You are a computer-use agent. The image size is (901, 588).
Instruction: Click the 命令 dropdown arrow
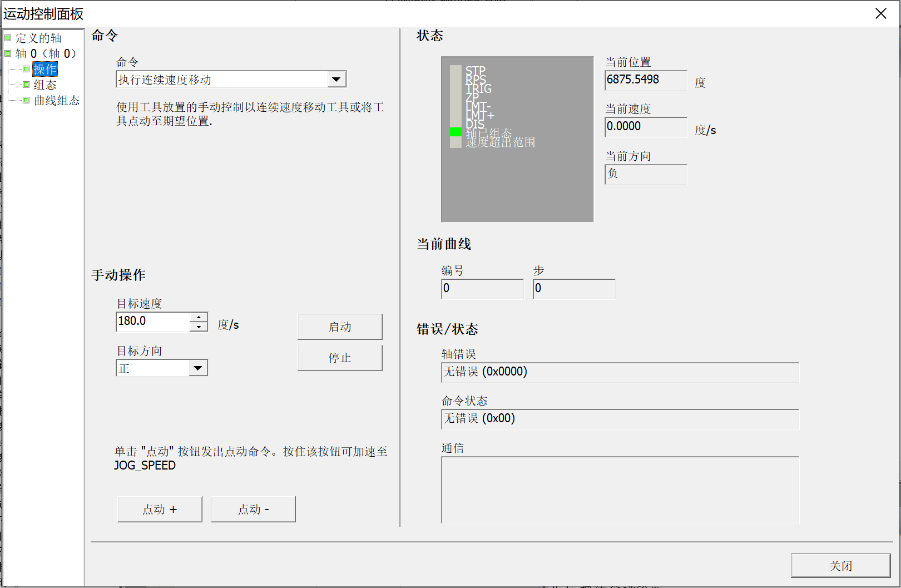coord(336,79)
